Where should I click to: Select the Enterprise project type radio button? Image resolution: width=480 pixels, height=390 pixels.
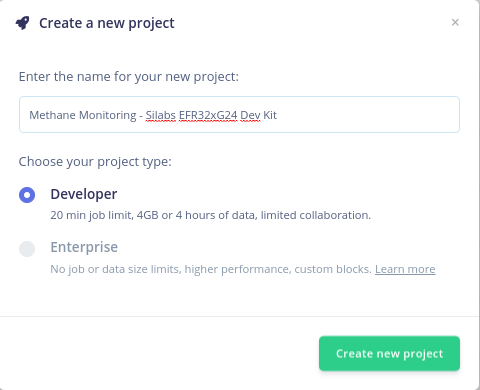[27, 249]
